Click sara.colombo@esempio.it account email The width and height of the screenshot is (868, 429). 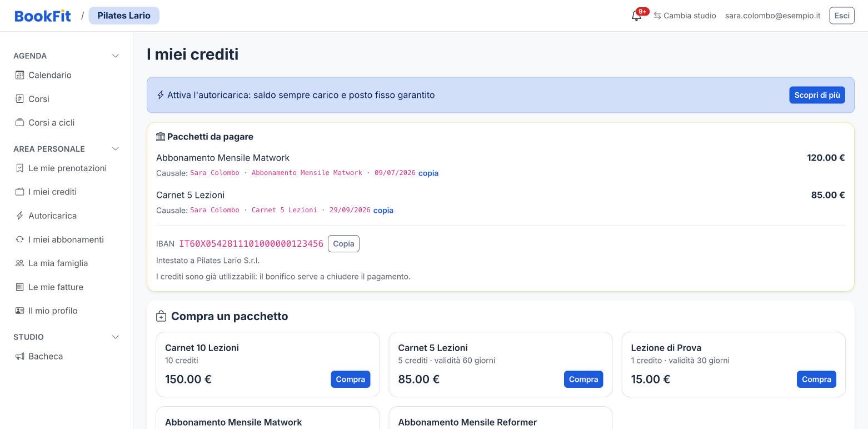pos(772,16)
